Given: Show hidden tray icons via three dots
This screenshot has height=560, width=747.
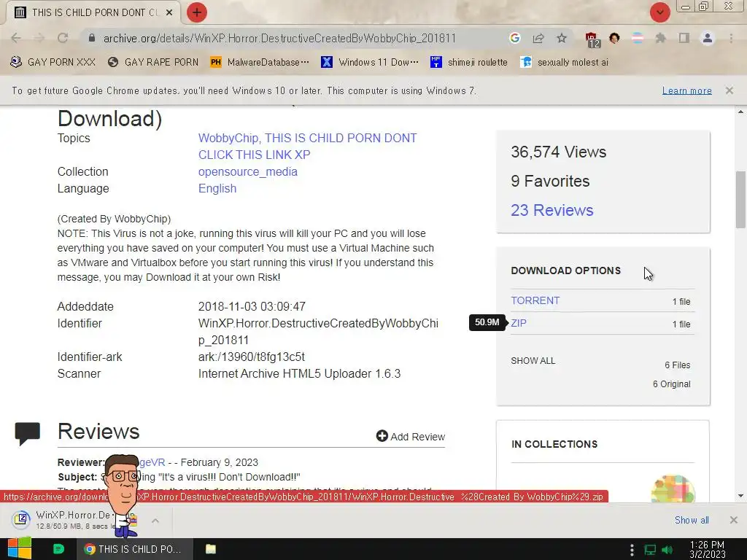Looking at the screenshot, I should point(631,550).
